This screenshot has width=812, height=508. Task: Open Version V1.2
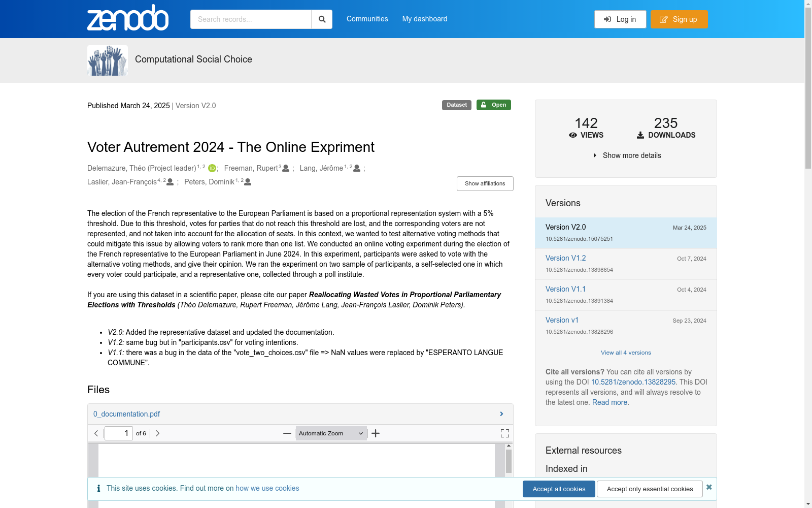(x=565, y=258)
